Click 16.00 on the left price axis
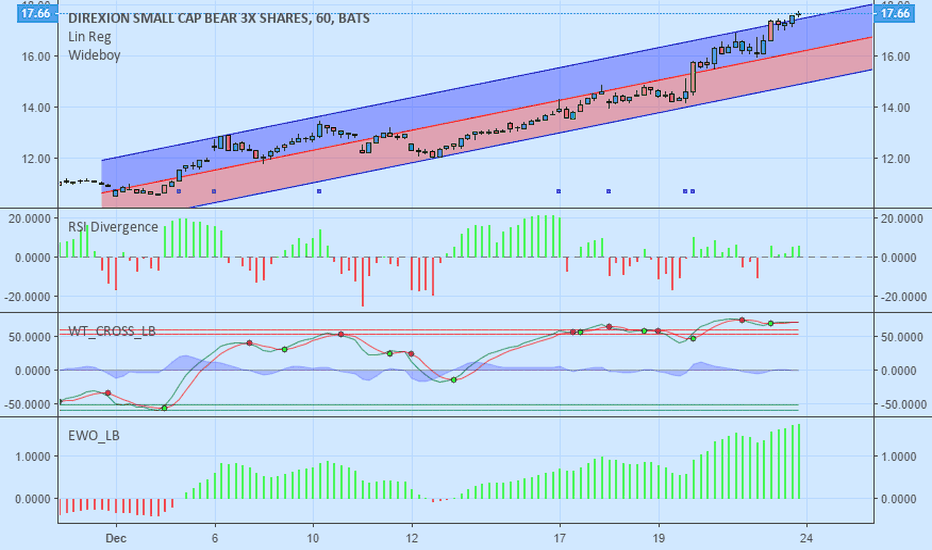The width and height of the screenshot is (932, 550). [x=36, y=56]
